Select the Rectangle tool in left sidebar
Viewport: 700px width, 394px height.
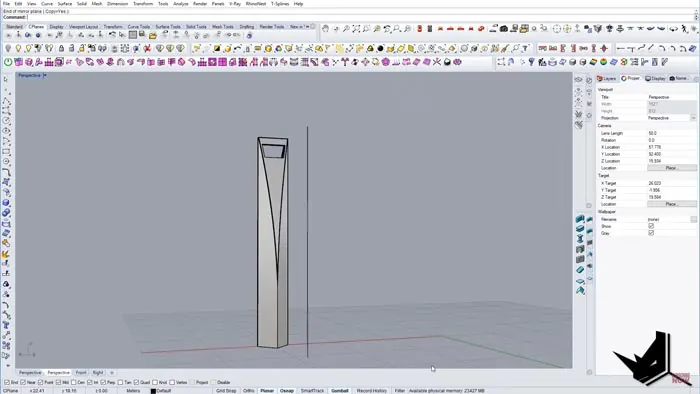tap(6, 152)
